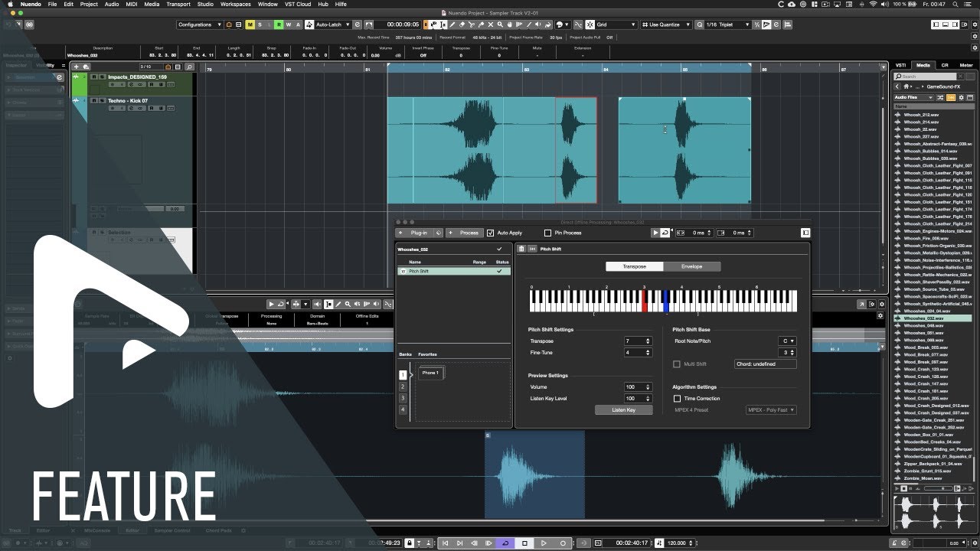Delete Pitch Shift process with trash icon
The width and height of the screenshot is (980, 551).
[521, 249]
